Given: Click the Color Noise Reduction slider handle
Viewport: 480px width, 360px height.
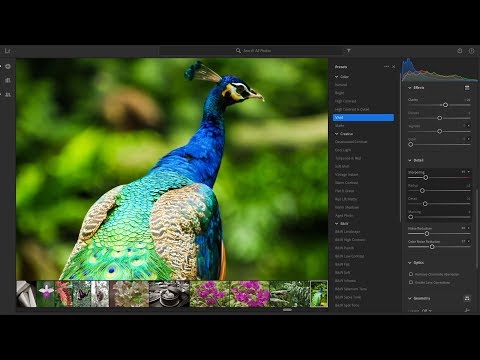Looking at the screenshot, I should tap(432, 247).
